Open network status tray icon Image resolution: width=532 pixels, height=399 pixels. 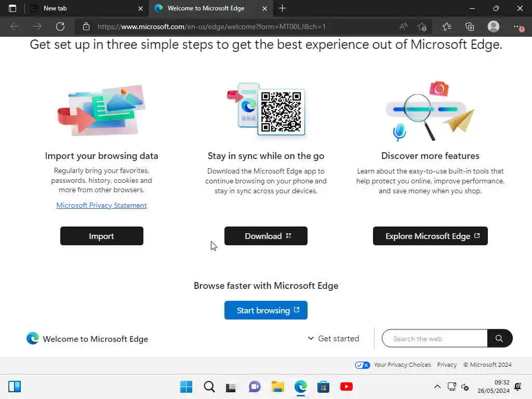(452, 387)
